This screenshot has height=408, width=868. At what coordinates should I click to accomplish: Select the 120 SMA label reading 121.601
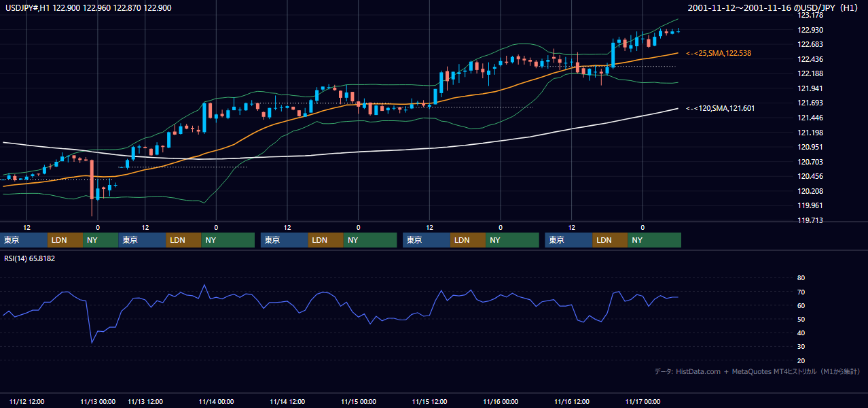click(720, 108)
